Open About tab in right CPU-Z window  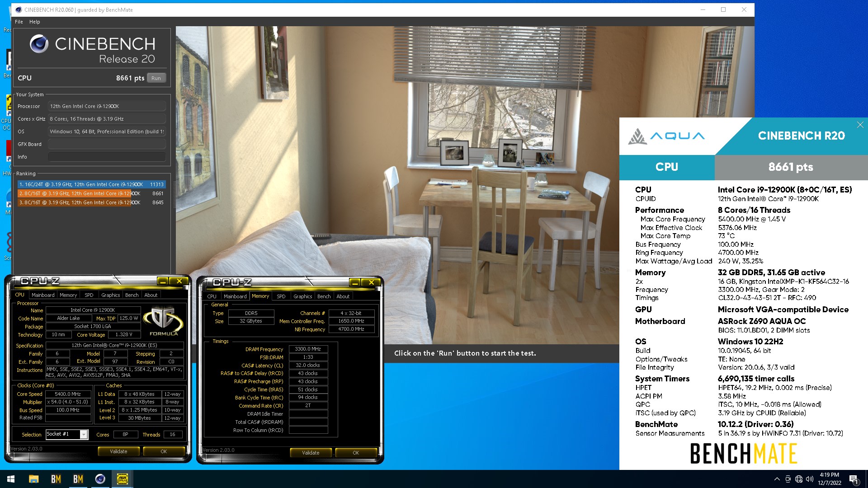point(343,296)
